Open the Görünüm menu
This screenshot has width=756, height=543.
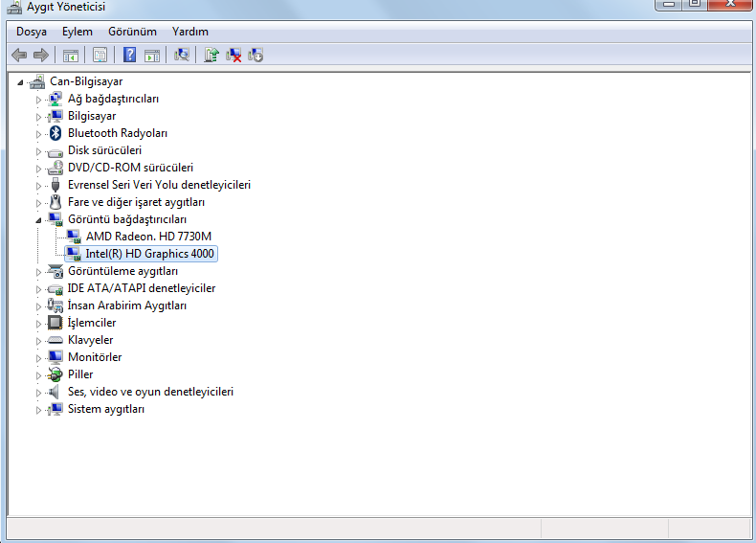pos(132,32)
